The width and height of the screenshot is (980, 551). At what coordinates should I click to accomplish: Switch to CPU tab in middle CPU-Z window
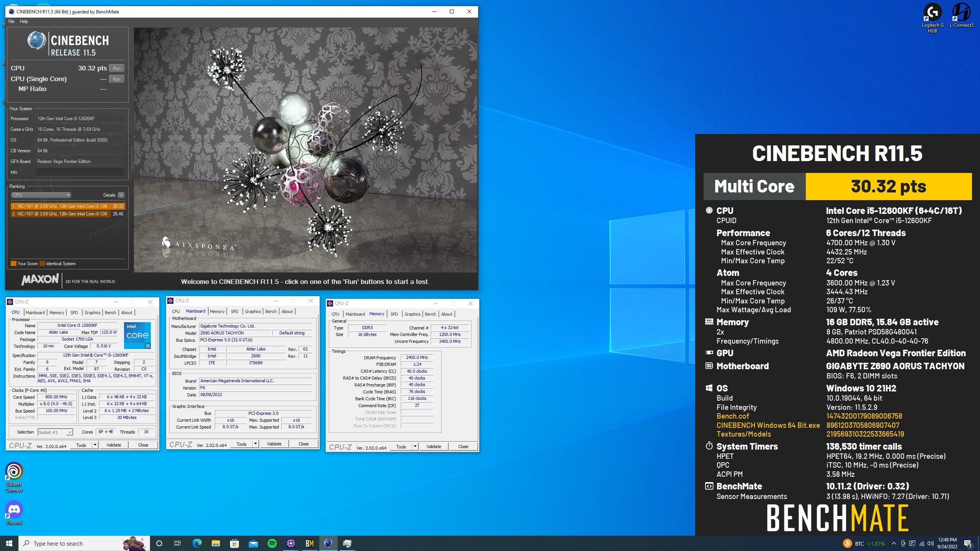point(176,311)
